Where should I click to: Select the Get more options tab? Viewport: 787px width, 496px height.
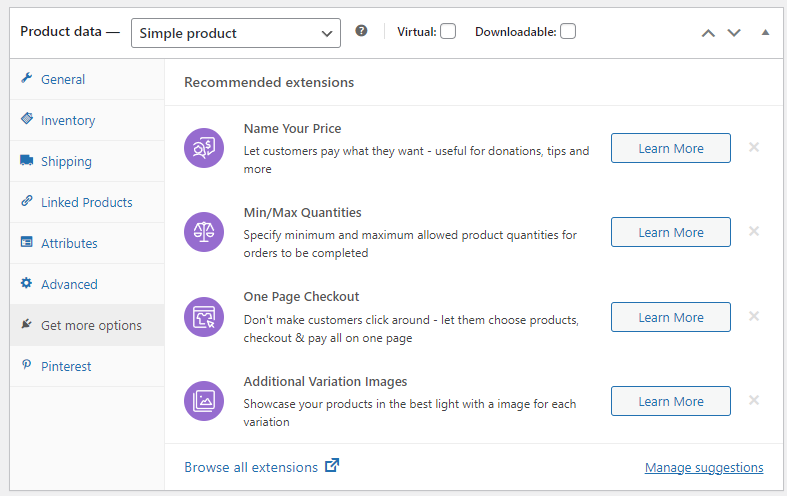(x=87, y=325)
